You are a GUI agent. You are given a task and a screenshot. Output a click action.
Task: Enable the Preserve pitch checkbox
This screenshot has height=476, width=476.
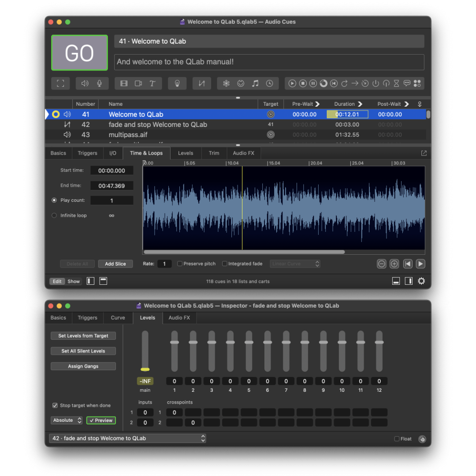pyautogui.click(x=180, y=264)
